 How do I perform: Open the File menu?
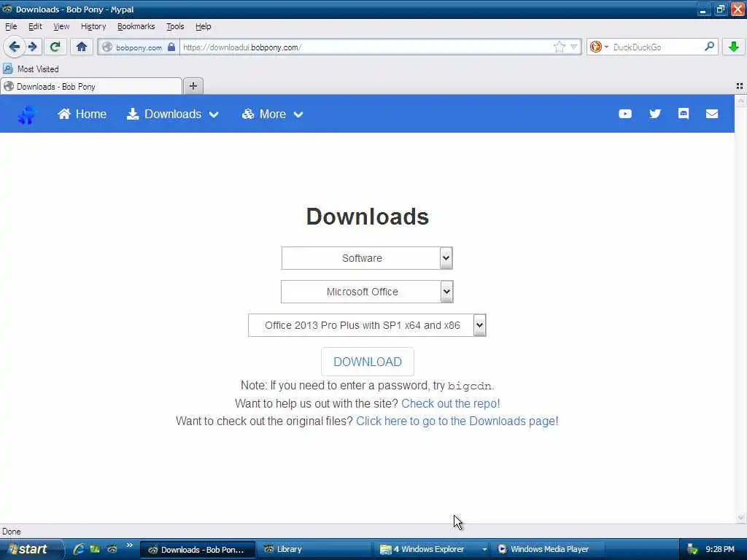(x=11, y=26)
